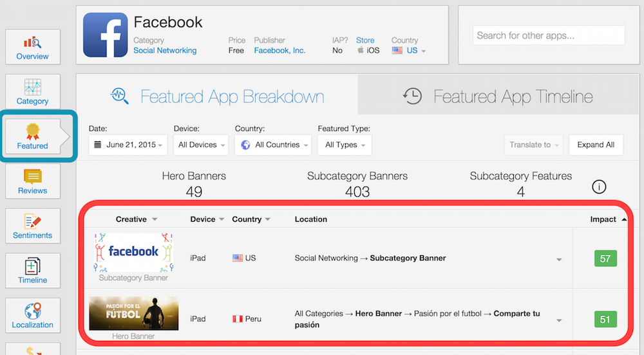Click the info circle icon beside Subcategory Features
The width and height of the screenshot is (644, 355).
click(x=599, y=187)
